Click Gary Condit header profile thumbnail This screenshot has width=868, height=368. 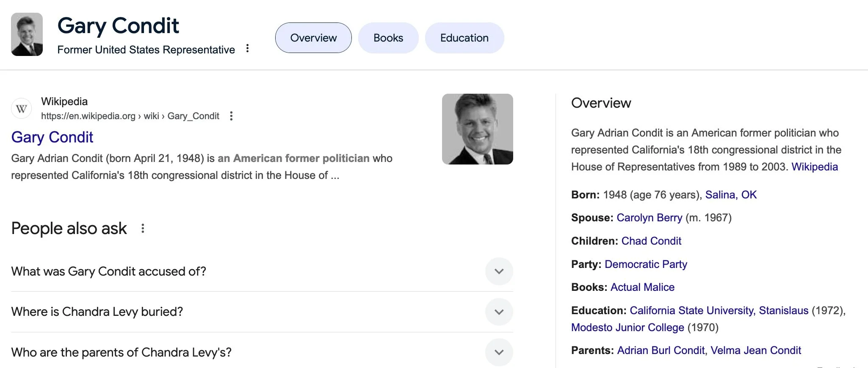point(27,34)
